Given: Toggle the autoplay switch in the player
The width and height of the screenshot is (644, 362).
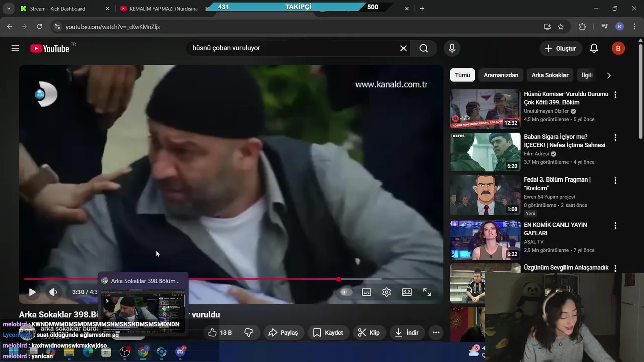Looking at the screenshot, I should point(345,292).
